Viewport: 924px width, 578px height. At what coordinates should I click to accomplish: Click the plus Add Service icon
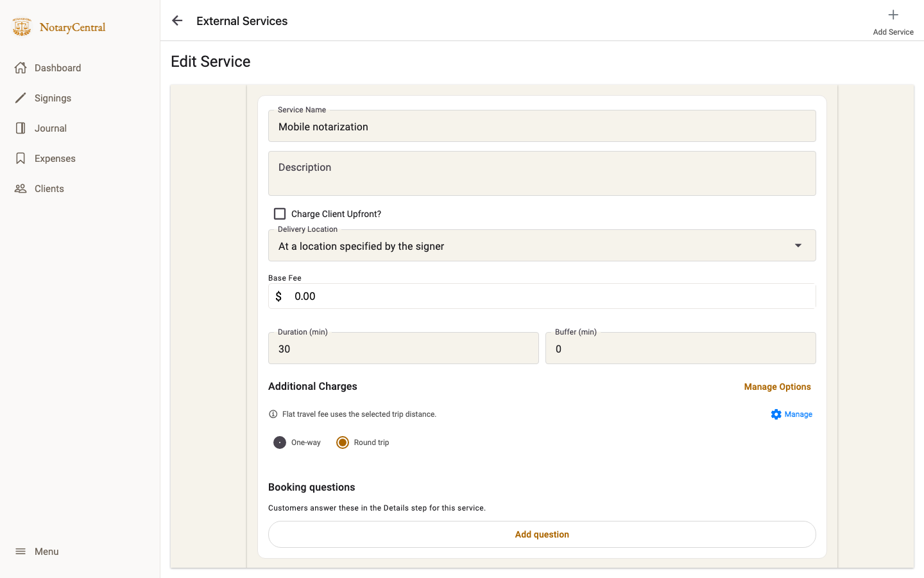pyautogui.click(x=893, y=15)
